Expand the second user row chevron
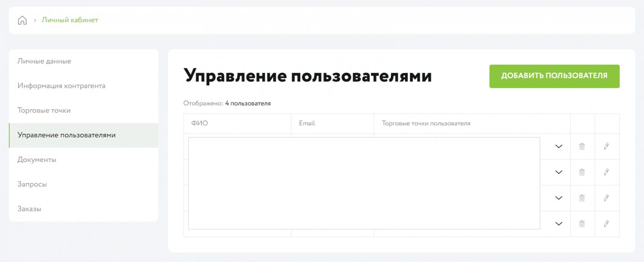Image resolution: width=644 pixels, height=262 pixels. [x=559, y=172]
